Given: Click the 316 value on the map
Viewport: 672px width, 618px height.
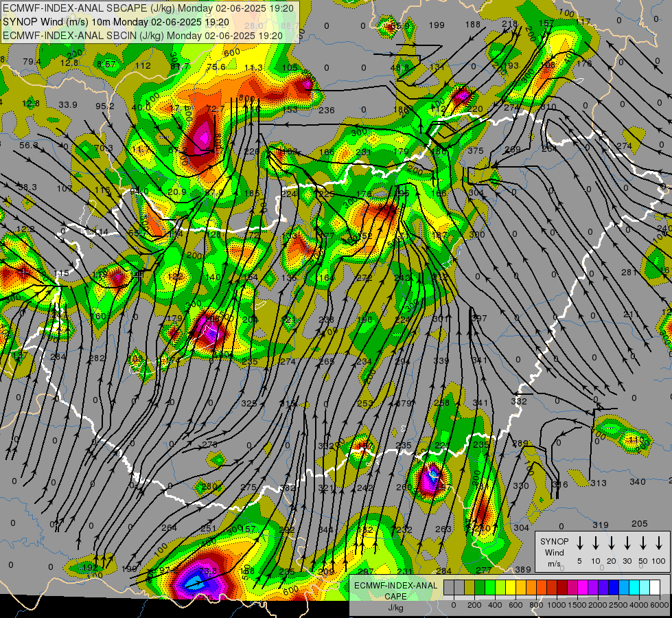Looking at the screenshot, I should tap(559, 485).
